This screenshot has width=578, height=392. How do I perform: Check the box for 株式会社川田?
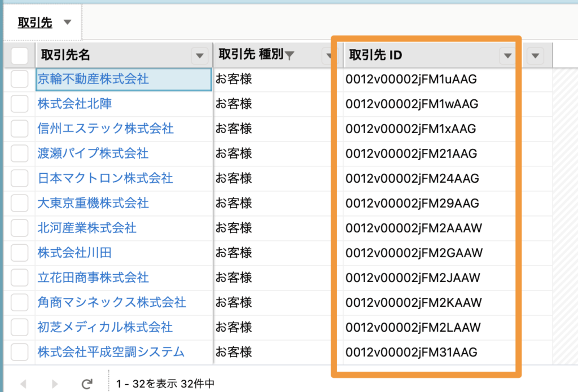click(x=20, y=253)
